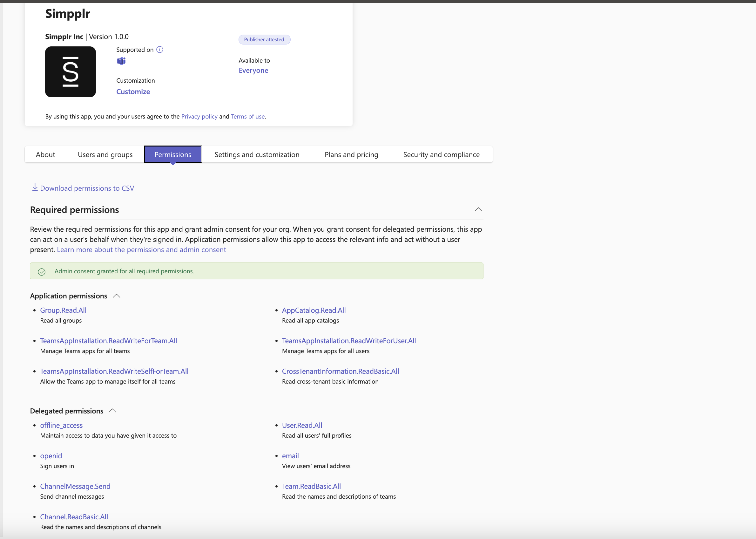This screenshot has width=756, height=539.
Task: Open the About tab
Action: (45, 154)
